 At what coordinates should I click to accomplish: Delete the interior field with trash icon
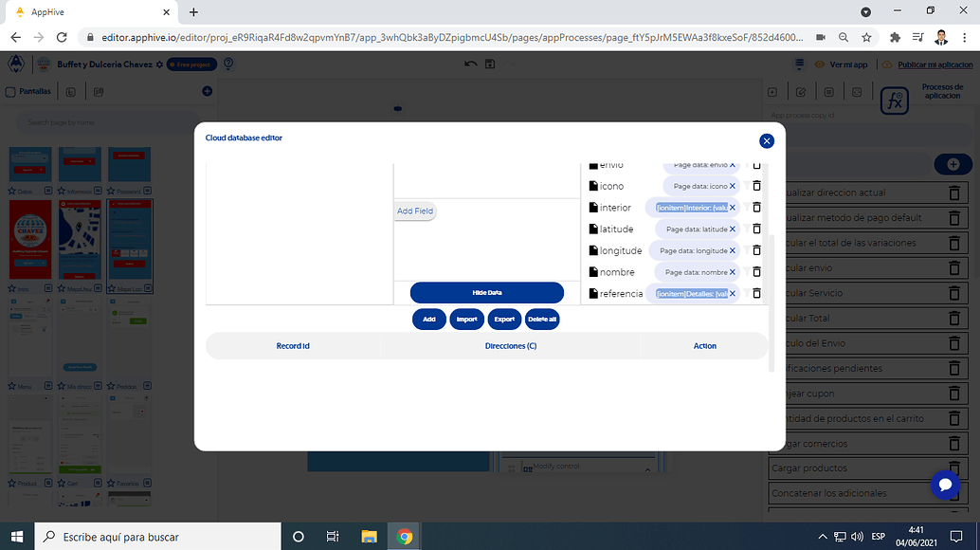pos(756,208)
